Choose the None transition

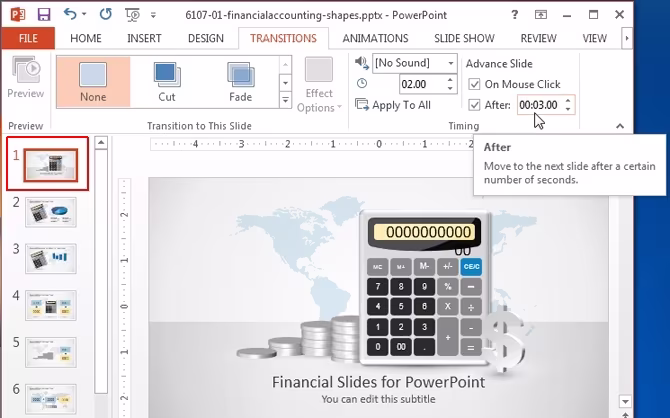[x=93, y=82]
